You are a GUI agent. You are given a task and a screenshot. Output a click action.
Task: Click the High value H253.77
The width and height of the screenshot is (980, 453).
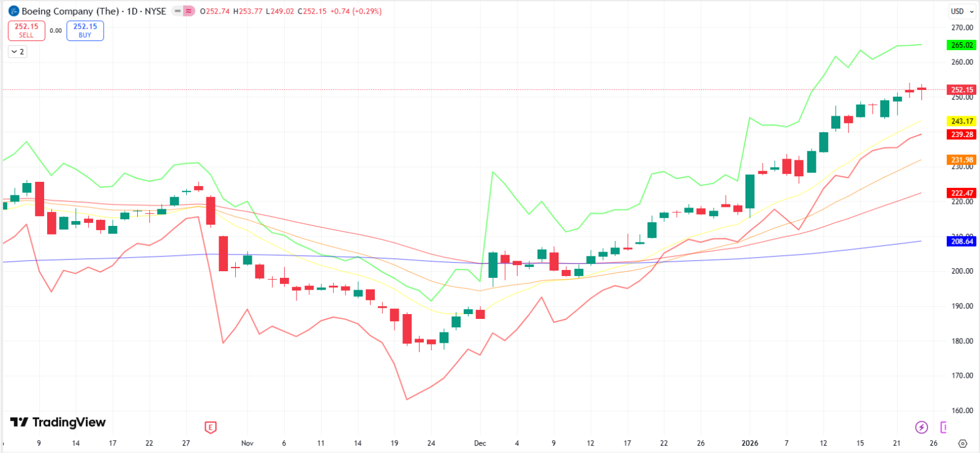coord(248,11)
